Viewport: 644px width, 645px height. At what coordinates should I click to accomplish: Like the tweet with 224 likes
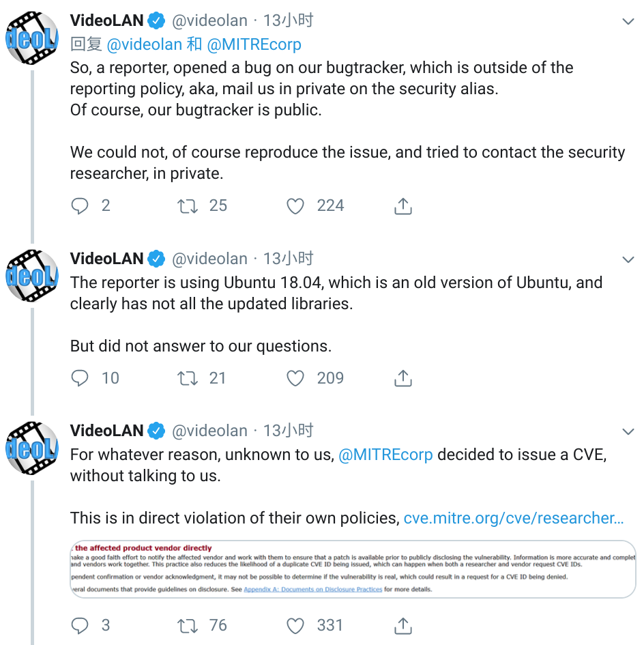pos(295,206)
